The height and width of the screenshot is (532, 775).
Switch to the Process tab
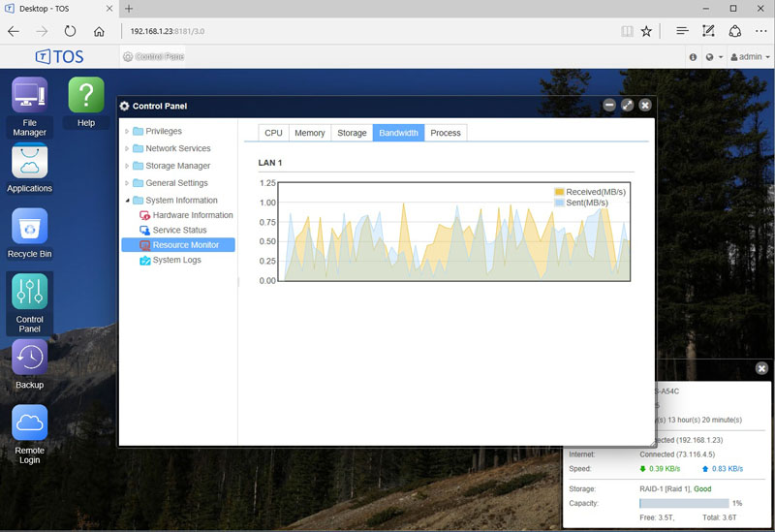[445, 133]
